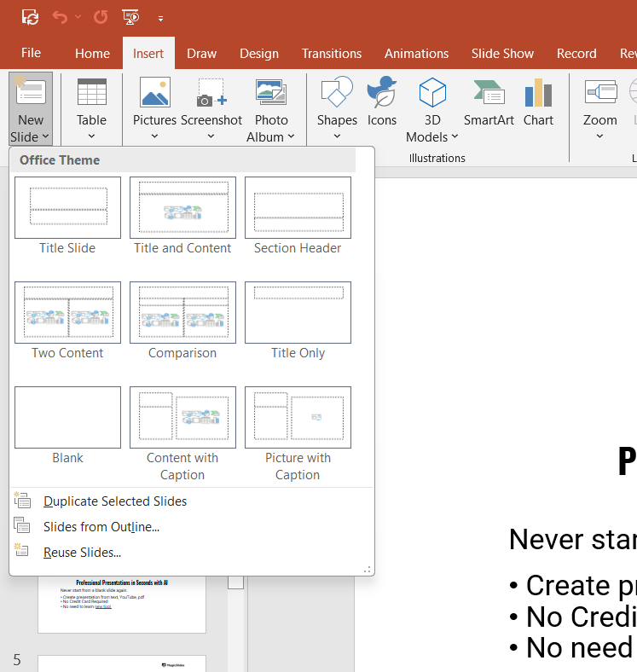The image size is (637, 672).
Task: Expand the Shapes gallery dropdown
Action: pos(337,136)
